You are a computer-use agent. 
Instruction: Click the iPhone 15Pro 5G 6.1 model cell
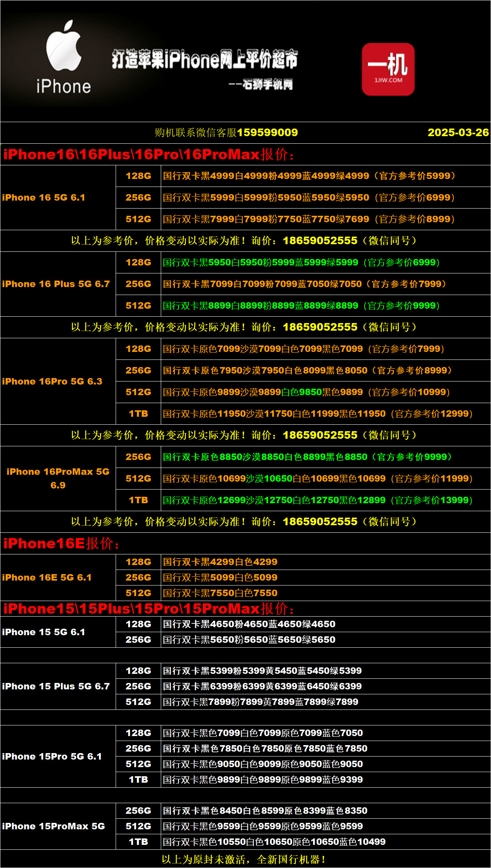coord(58,757)
